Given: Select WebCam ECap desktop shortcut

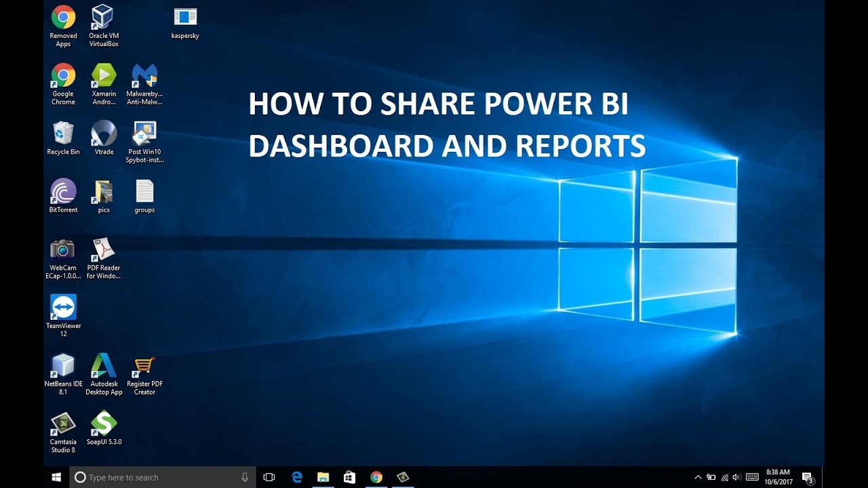Looking at the screenshot, I should coord(63,258).
